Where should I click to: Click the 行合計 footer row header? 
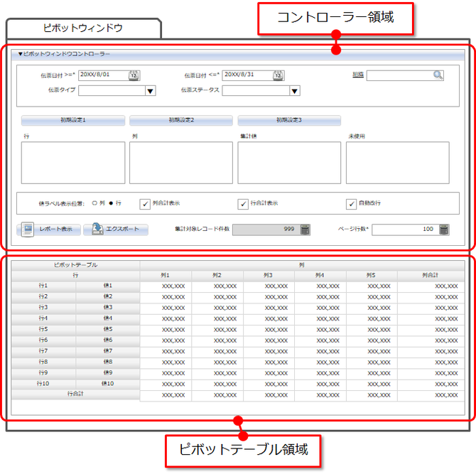tap(75, 394)
